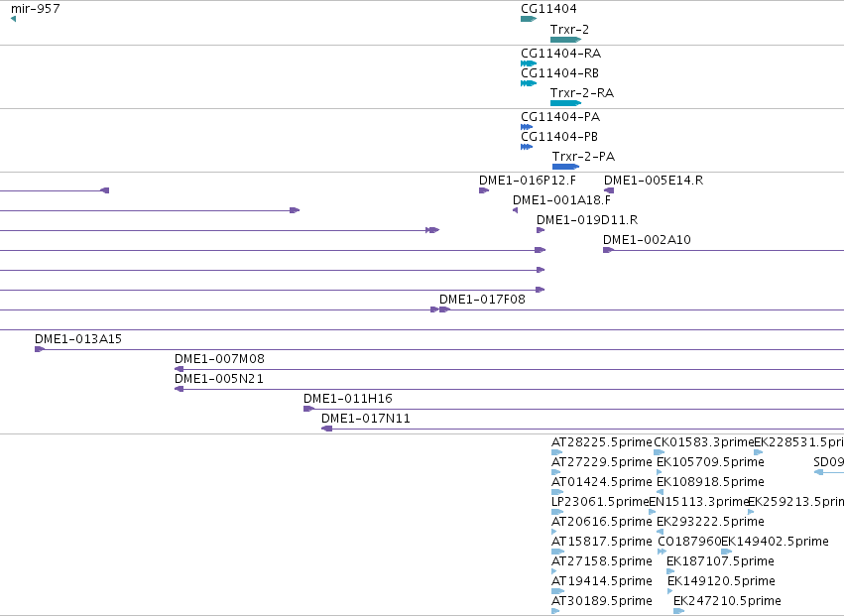The image size is (844, 616).
Task: Click the Trxr-2 gene label
Action: (x=569, y=30)
